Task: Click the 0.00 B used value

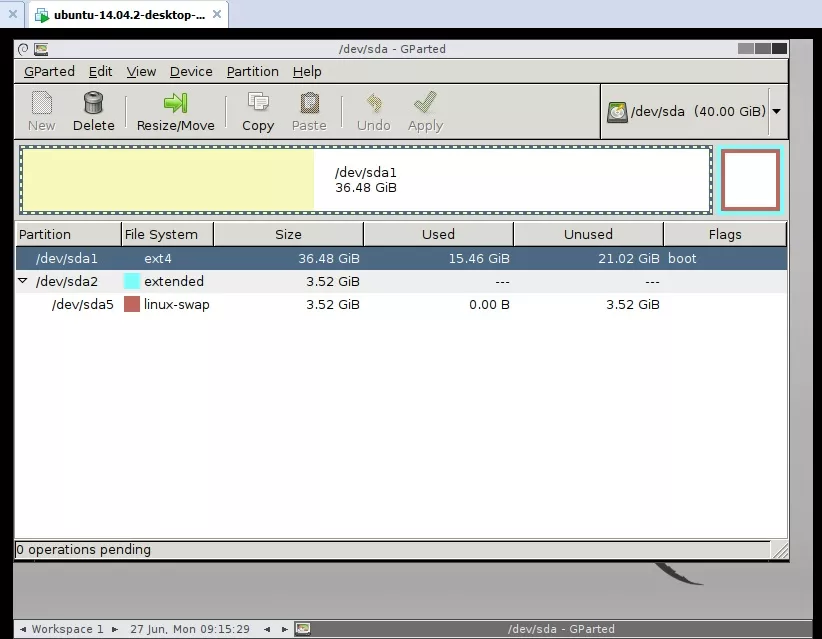Action: (489, 305)
